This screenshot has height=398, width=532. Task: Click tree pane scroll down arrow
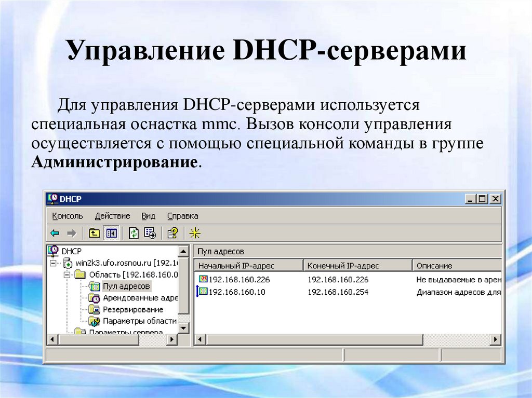183,327
